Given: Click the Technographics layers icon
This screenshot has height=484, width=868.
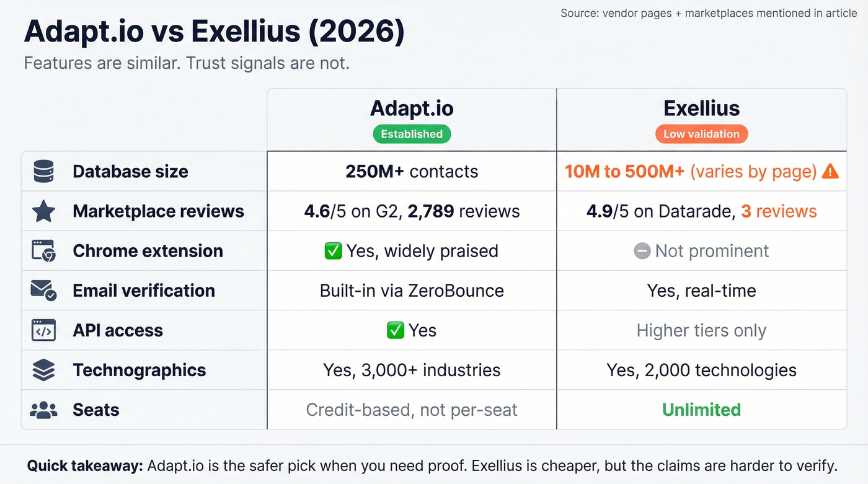Looking at the screenshot, I should (43, 370).
